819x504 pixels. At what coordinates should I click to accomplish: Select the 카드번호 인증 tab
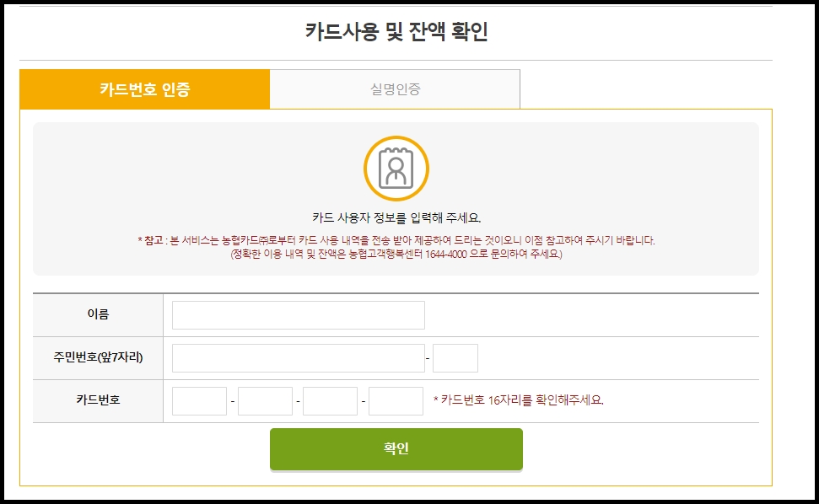143,88
